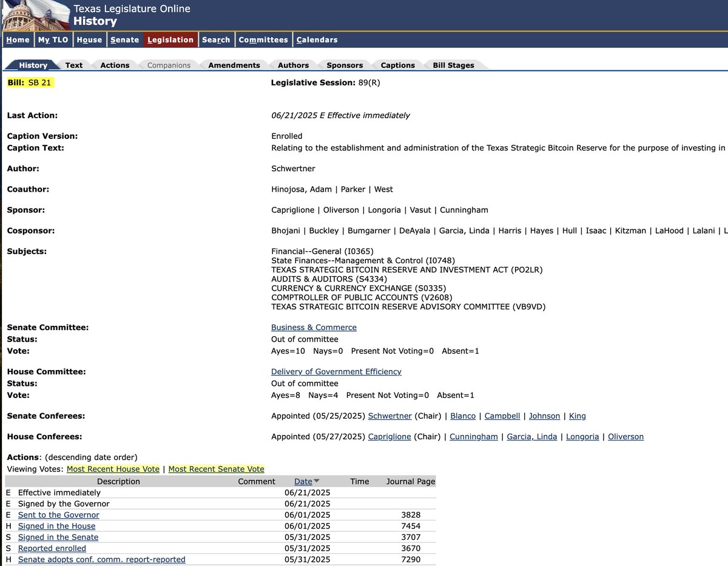Sort actions by the Date column header
This screenshot has width=728, height=566.
click(x=303, y=482)
